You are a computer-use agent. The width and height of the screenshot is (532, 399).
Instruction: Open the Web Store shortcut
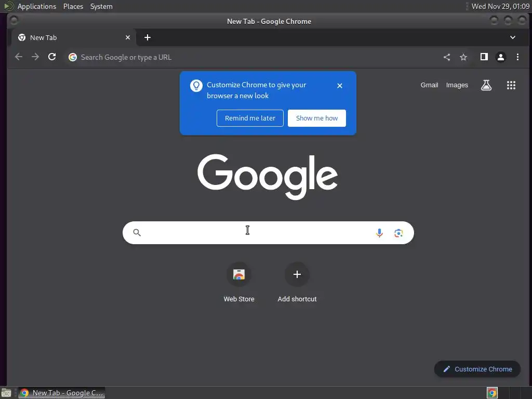(x=239, y=283)
